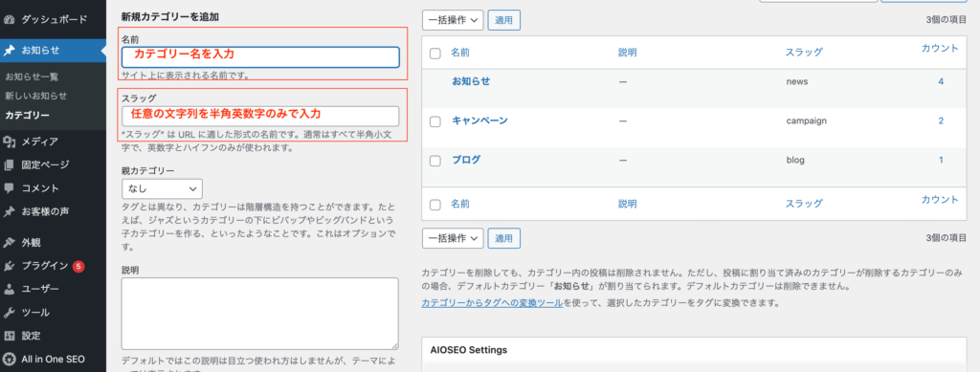Open the top 一括操作 bulk actions dropdown

tap(453, 20)
